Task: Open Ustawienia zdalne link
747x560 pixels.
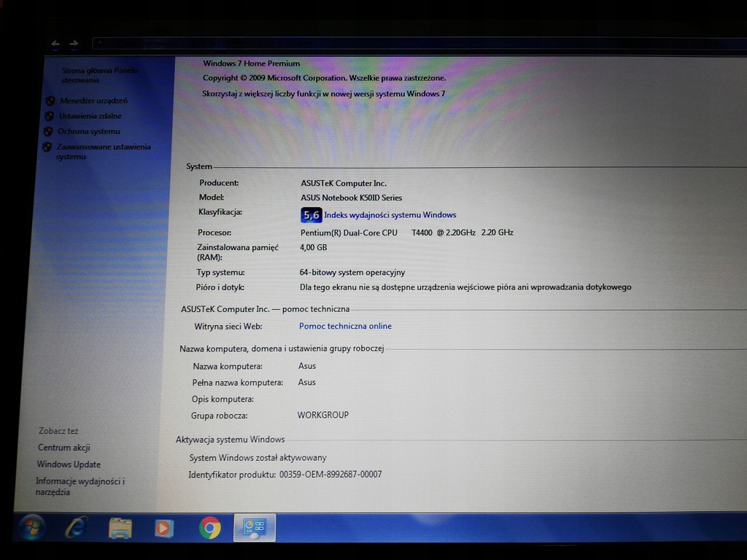Action: click(90, 116)
